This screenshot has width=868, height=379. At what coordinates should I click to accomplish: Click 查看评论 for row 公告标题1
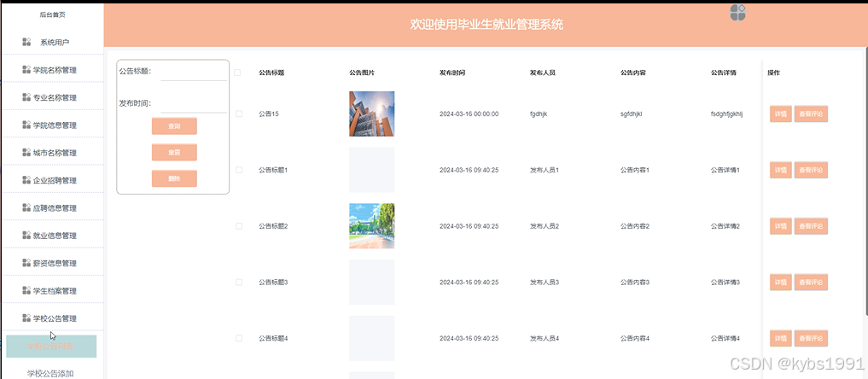pos(811,170)
